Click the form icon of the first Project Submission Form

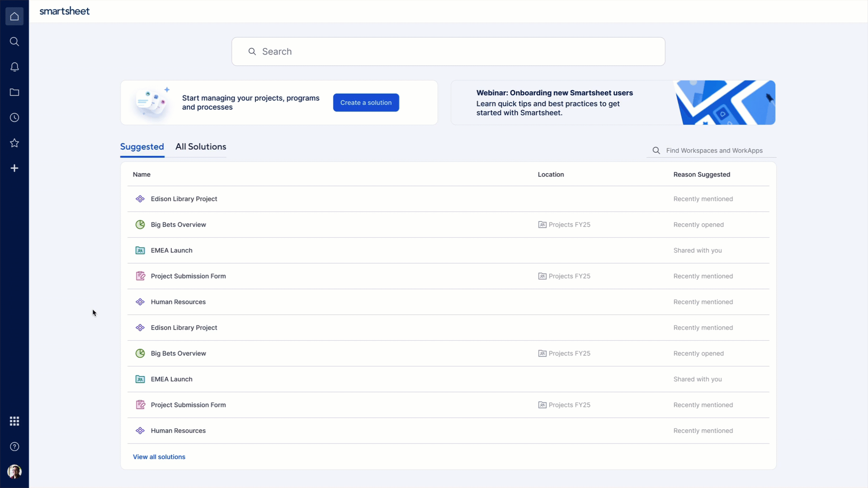click(140, 276)
